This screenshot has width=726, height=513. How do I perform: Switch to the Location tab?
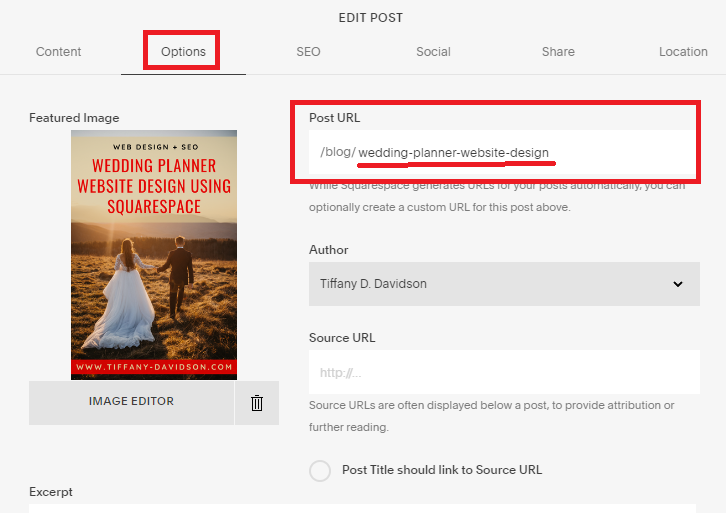pyautogui.click(x=683, y=51)
